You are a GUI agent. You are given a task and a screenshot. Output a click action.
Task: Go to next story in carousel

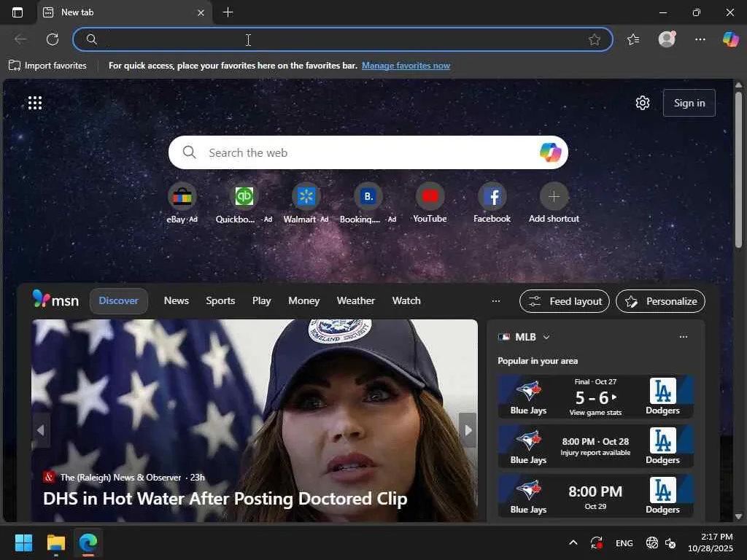[x=468, y=430]
